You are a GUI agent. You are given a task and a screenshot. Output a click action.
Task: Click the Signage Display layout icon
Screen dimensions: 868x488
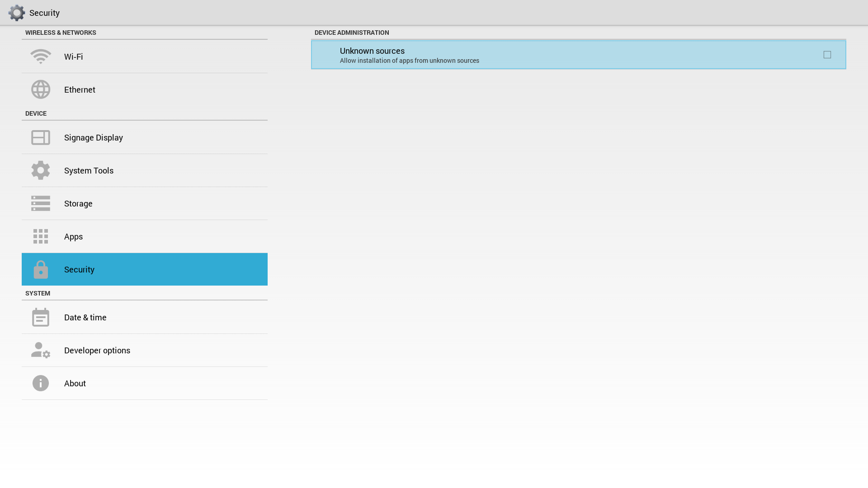pos(41,137)
